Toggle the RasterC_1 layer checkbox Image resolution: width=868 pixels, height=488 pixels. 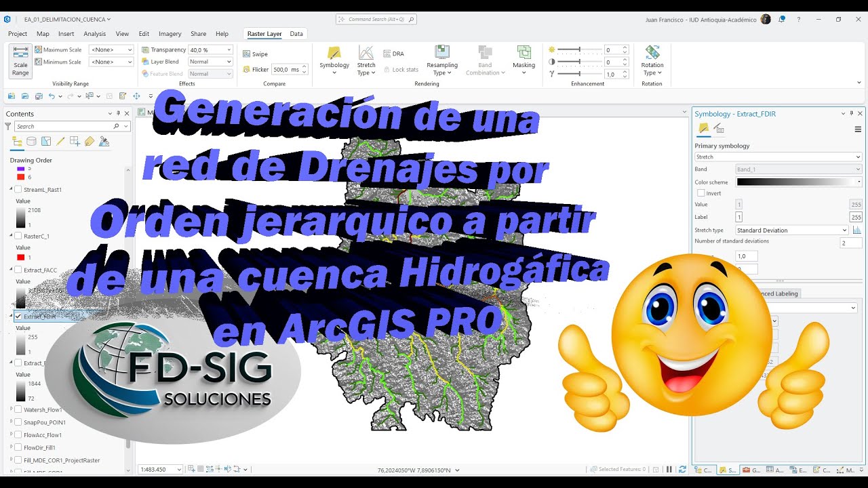(x=18, y=236)
